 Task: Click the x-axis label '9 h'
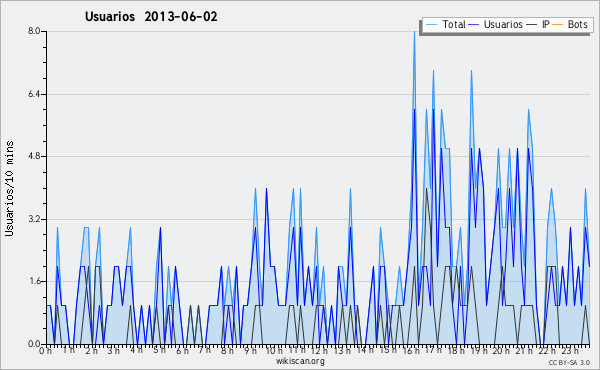click(250, 351)
